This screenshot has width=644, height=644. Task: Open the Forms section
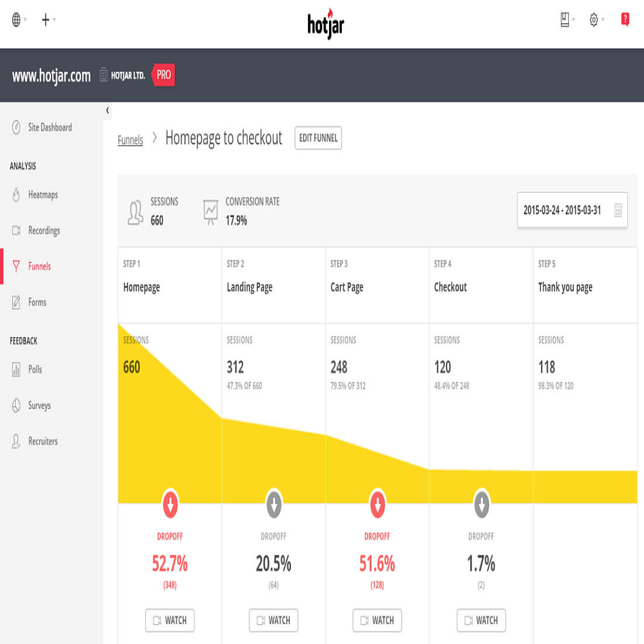pos(37,302)
